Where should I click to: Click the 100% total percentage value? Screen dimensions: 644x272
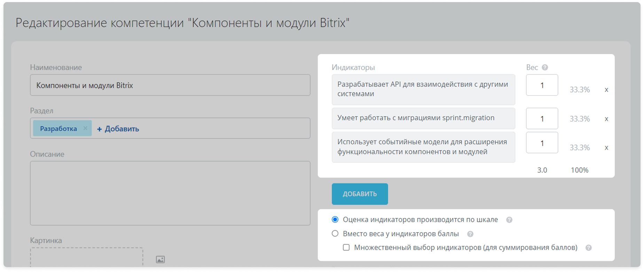pos(580,170)
